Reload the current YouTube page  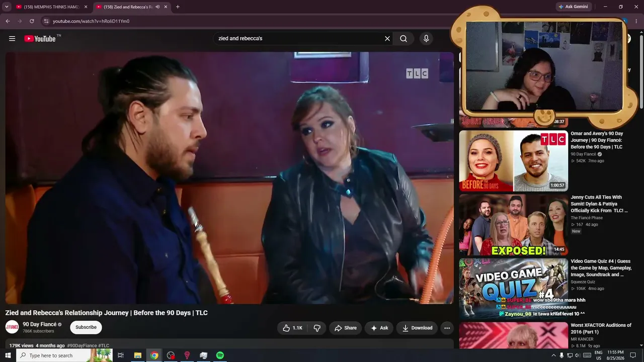click(32, 21)
